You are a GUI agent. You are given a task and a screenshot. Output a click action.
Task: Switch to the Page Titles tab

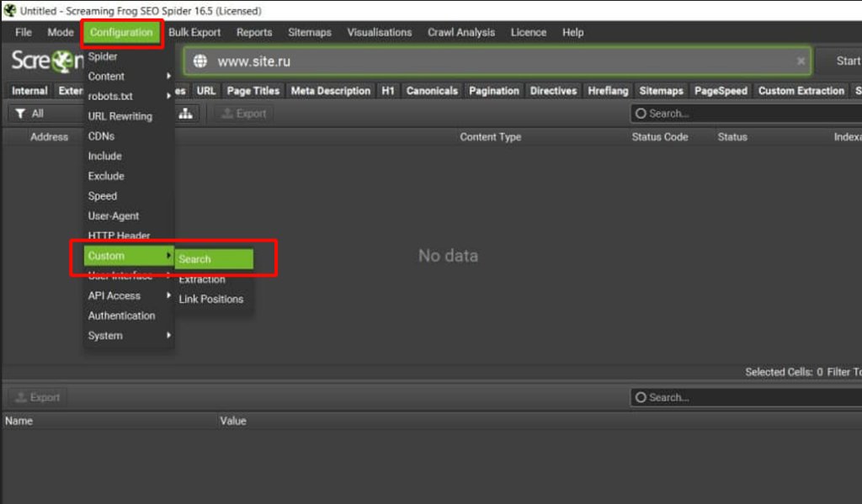click(253, 91)
